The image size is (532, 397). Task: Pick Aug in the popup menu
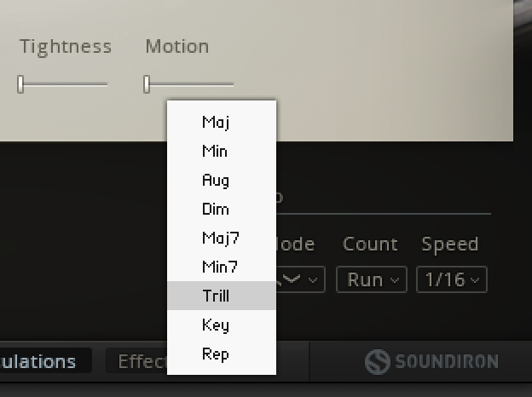pyautogui.click(x=216, y=180)
